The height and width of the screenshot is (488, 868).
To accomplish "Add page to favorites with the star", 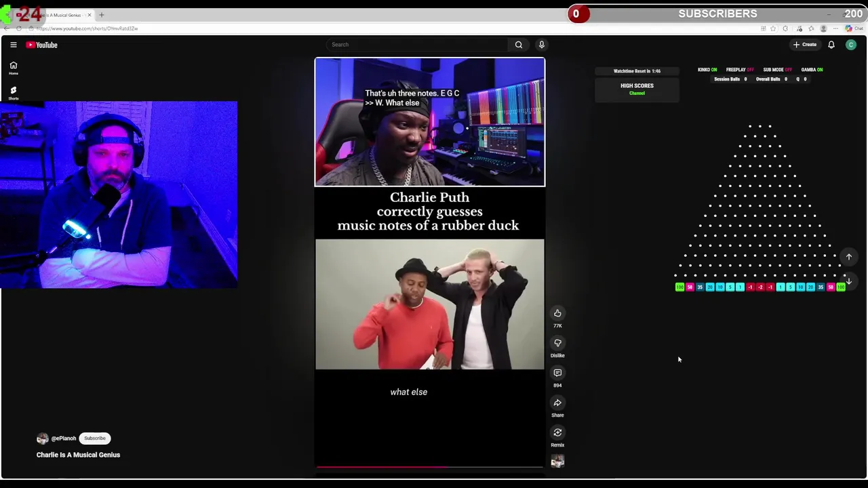I will click(x=773, y=28).
